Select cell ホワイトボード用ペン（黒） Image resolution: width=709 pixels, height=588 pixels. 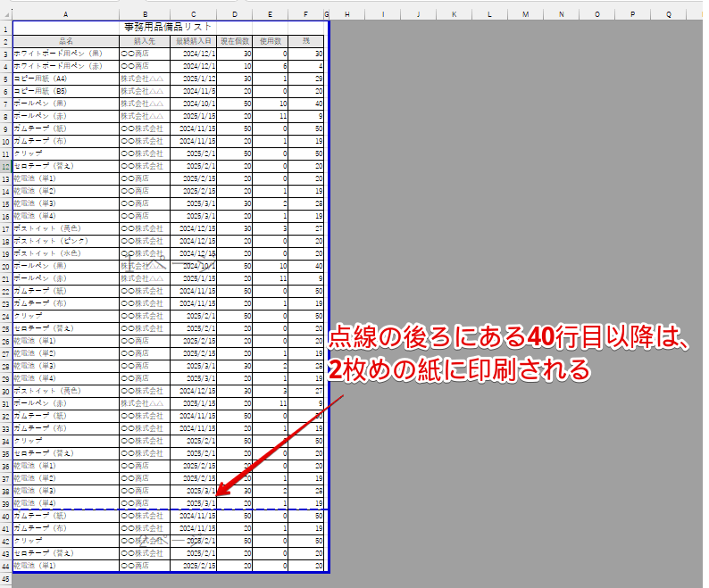(x=66, y=54)
